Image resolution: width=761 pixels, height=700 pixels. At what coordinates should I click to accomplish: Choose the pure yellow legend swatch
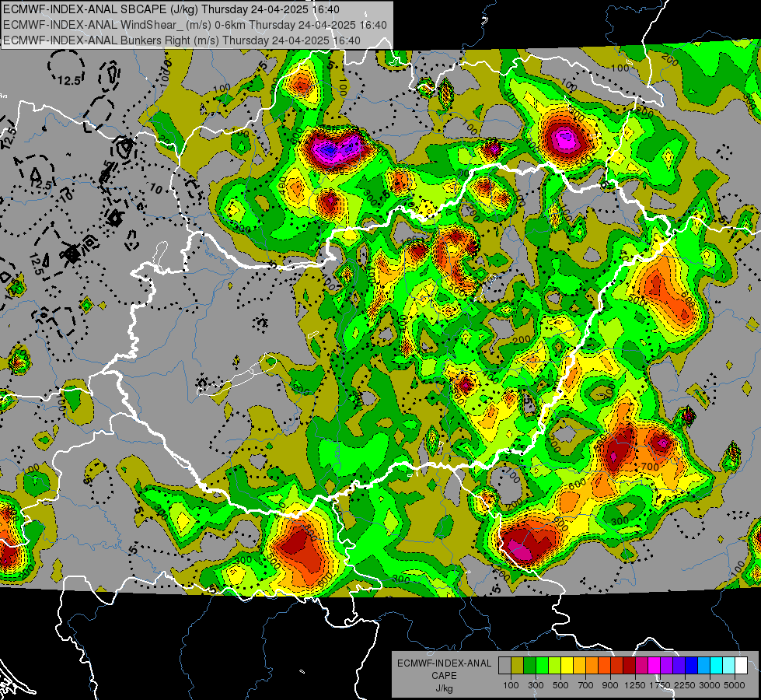pos(567,666)
